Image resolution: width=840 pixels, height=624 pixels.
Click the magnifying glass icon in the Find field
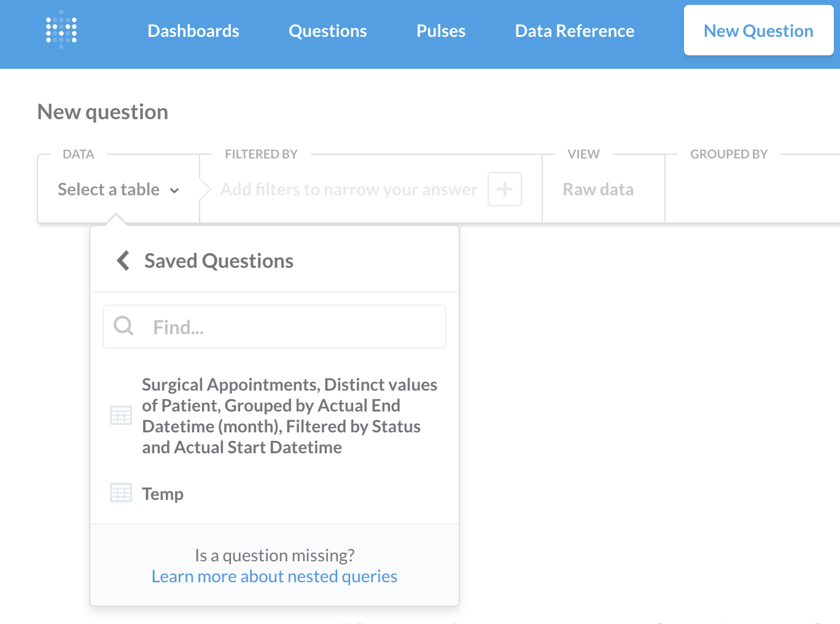point(123,326)
